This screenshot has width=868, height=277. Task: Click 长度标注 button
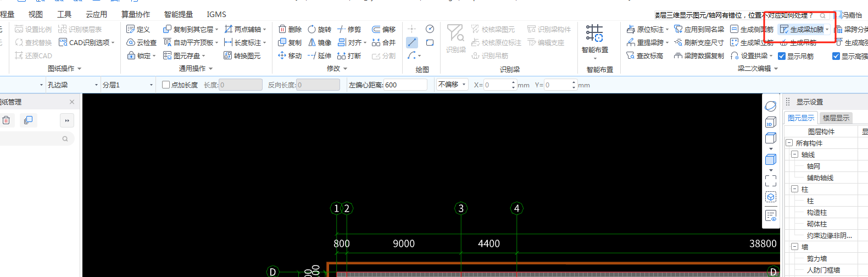click(245, 42)
